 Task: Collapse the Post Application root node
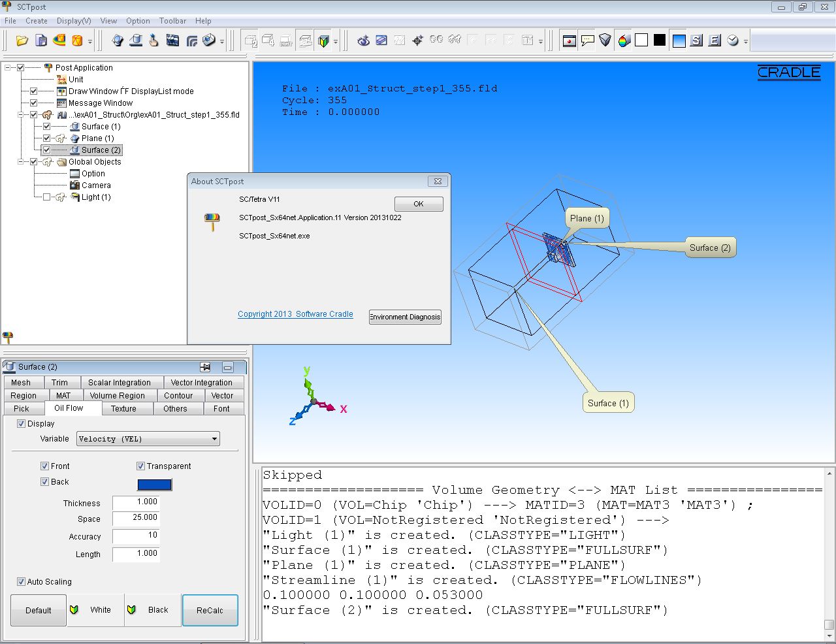coord(8,68)
